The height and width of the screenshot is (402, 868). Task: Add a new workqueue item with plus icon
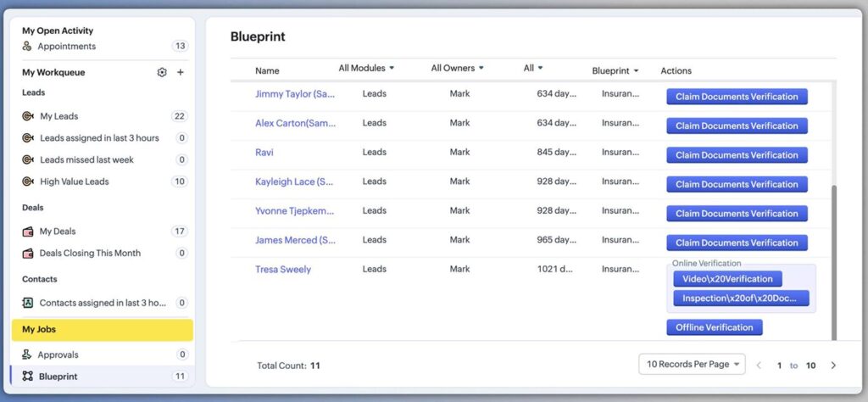pos(181,73)
